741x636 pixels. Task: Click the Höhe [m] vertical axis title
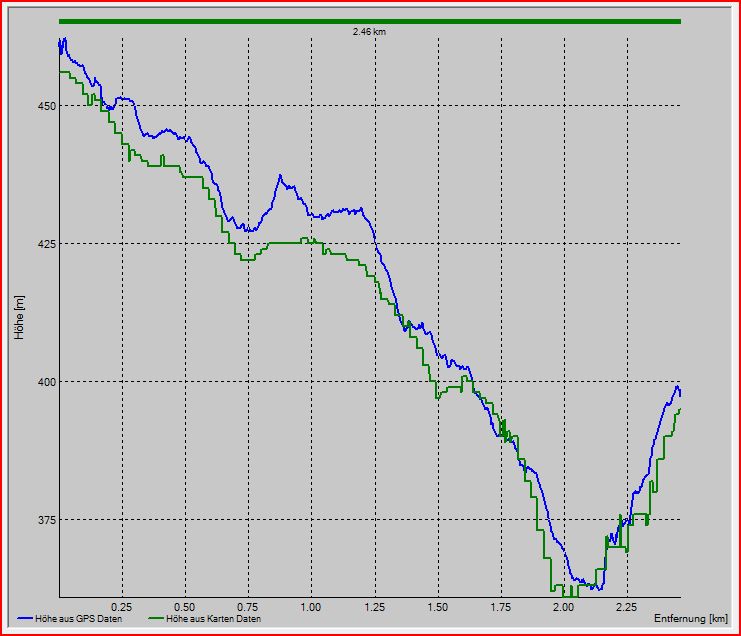[19, 317]
